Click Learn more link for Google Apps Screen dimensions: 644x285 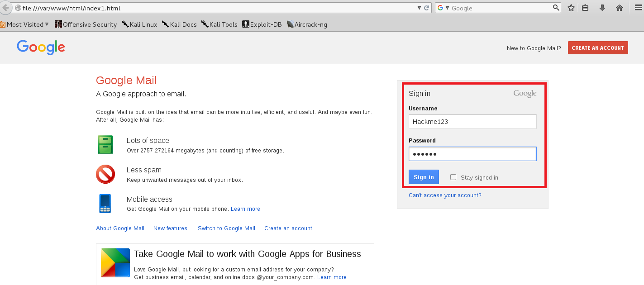(332, 277)
